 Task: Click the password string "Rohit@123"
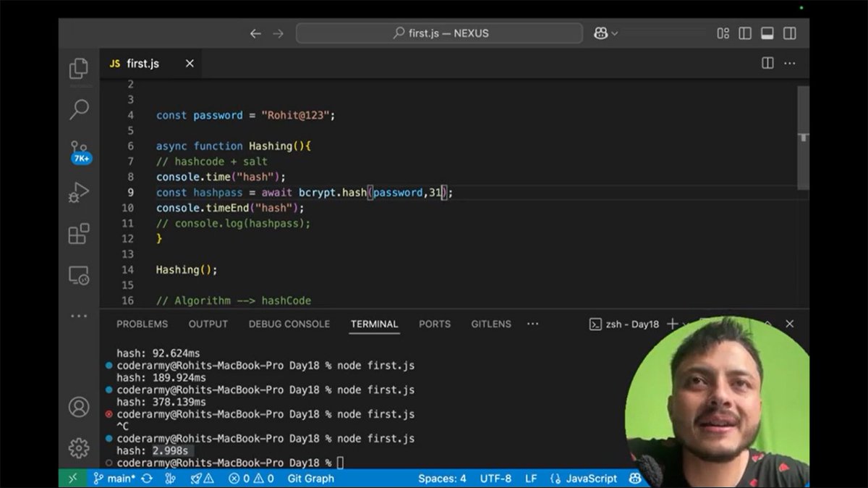pyautogui.click(x=295, y=115)
